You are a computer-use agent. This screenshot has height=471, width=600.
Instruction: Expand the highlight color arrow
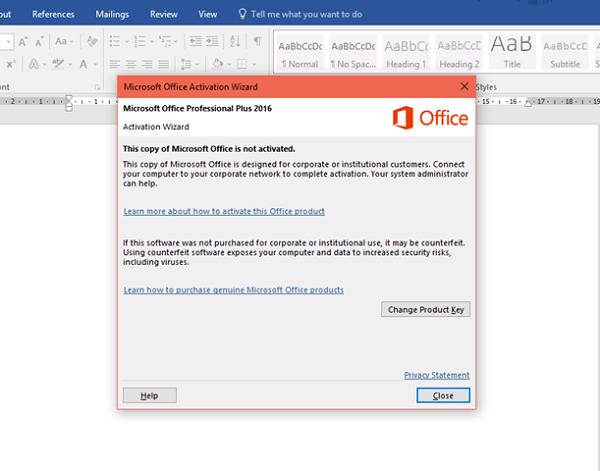[x=70, y=64]
